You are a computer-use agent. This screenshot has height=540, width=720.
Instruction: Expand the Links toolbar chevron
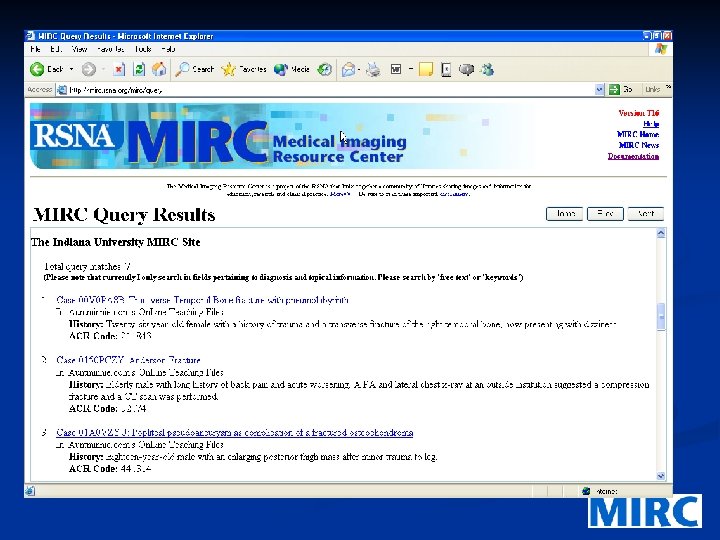[x=668, y=87]
